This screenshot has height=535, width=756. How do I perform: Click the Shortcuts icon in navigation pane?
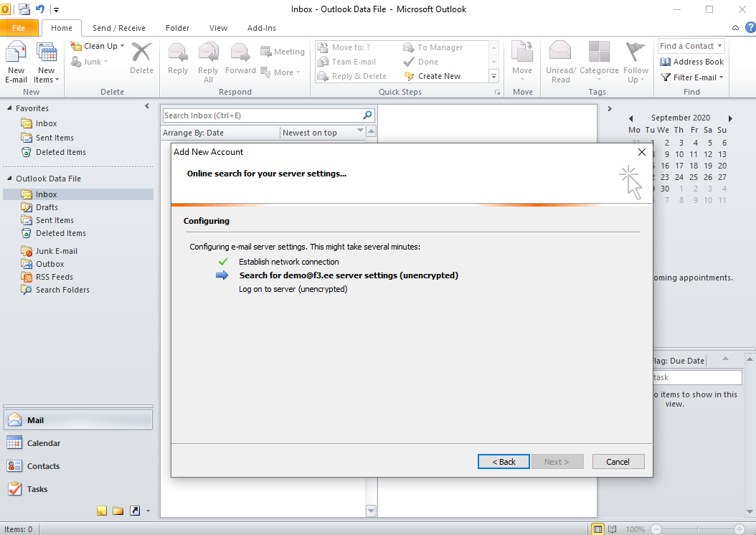click(135, 511)
